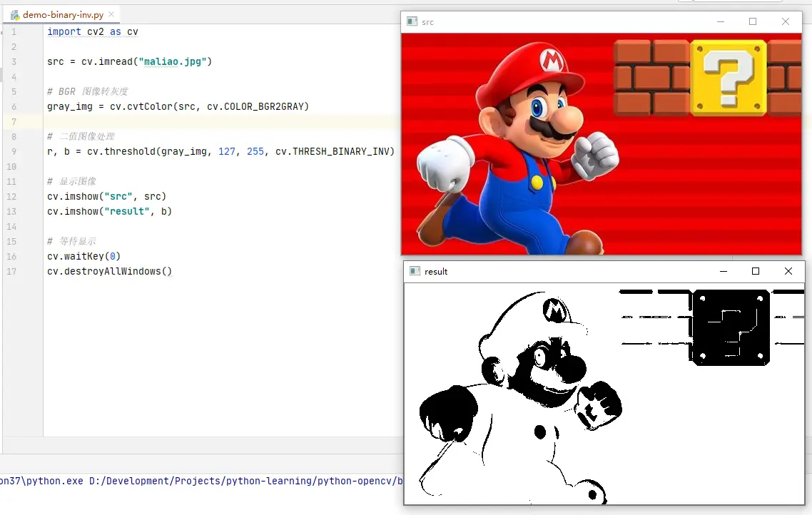Click gray_img variable on line 6
This screenshot has height=515, width=812.
pyautogui.click(x=70, y=106)
